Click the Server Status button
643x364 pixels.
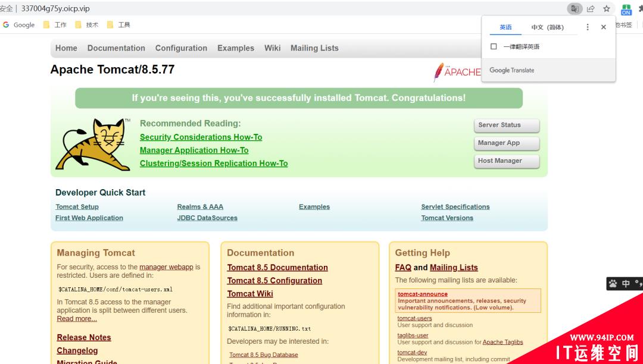(x=507, y=125)
